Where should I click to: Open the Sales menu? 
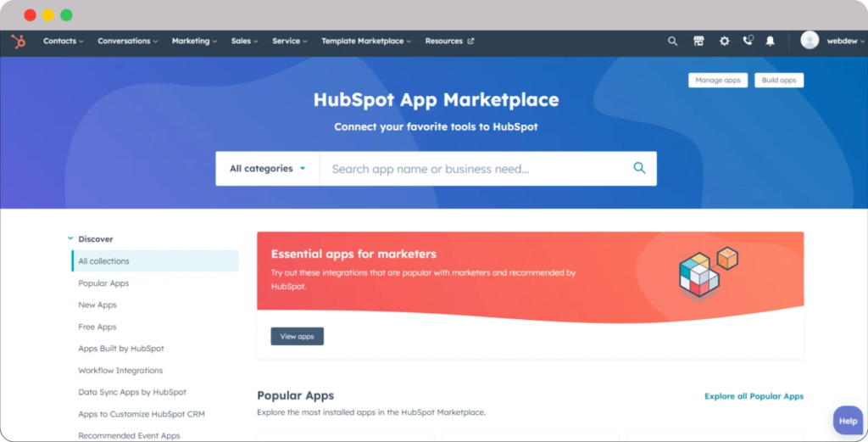coord(244,41)
